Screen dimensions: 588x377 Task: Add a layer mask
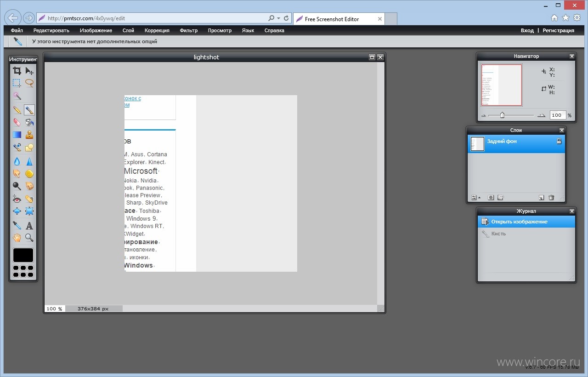[x=491, y=198]
